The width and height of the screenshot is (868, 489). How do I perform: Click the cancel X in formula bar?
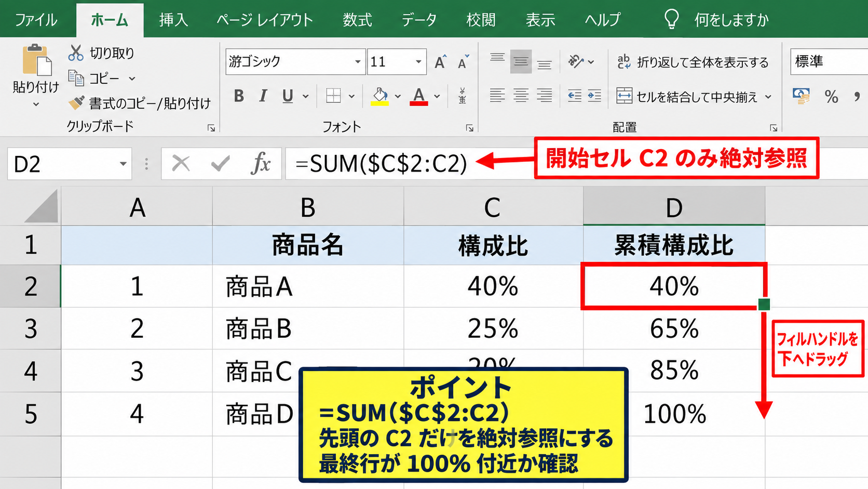181,164
